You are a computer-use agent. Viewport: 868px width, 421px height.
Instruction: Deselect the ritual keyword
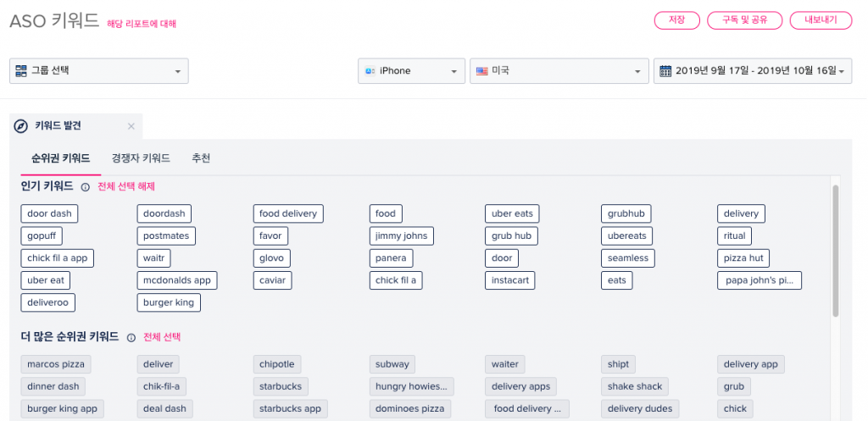[735, 235]
